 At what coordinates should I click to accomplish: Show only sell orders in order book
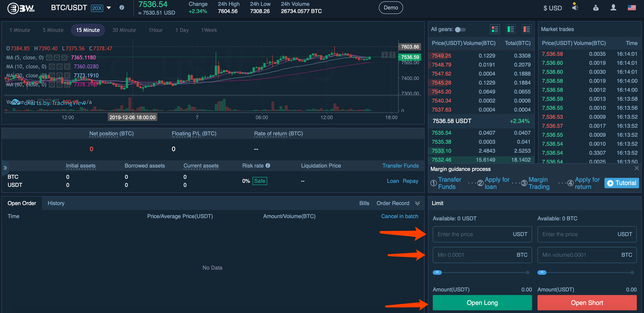(526, 29)
